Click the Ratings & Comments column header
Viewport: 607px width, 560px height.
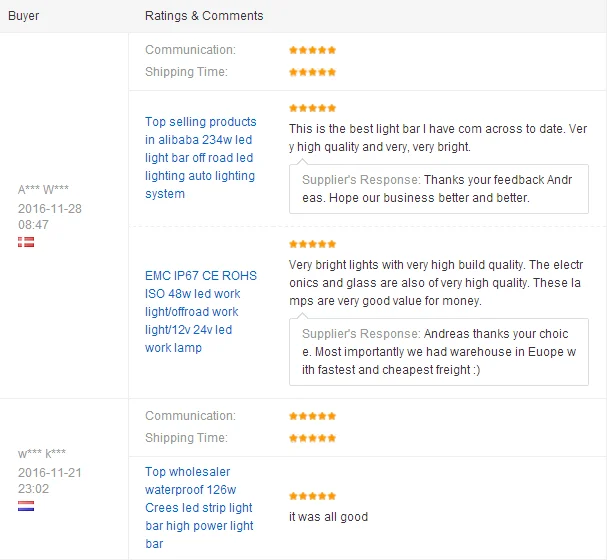point(204,16)
